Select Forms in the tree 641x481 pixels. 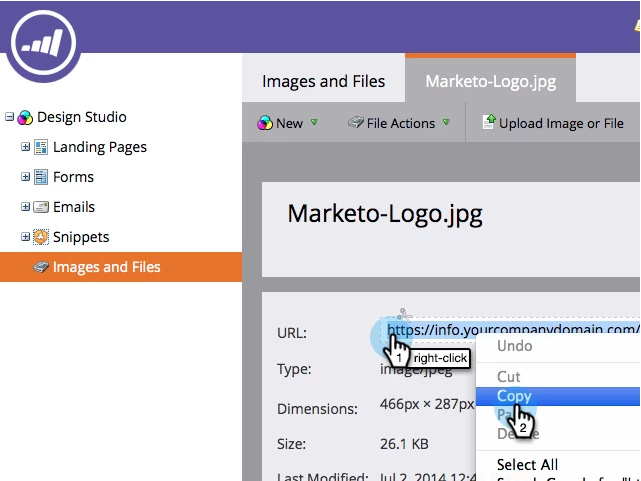coord(74,177)
